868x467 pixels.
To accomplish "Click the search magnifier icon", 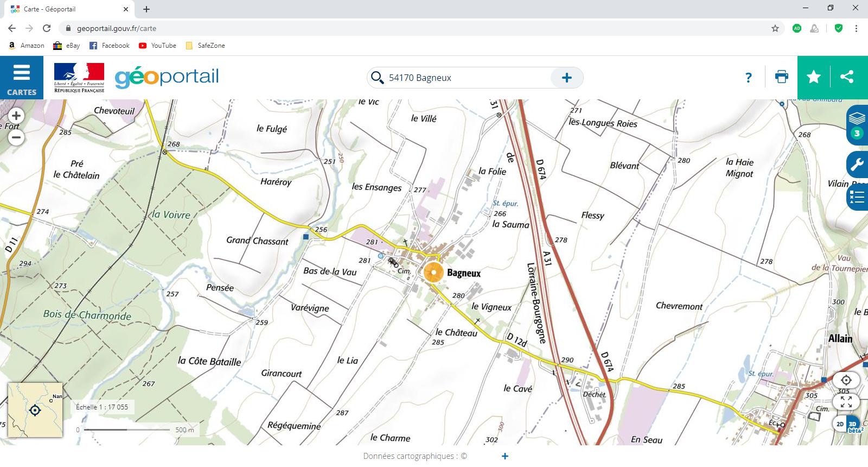I will point(377,78).
